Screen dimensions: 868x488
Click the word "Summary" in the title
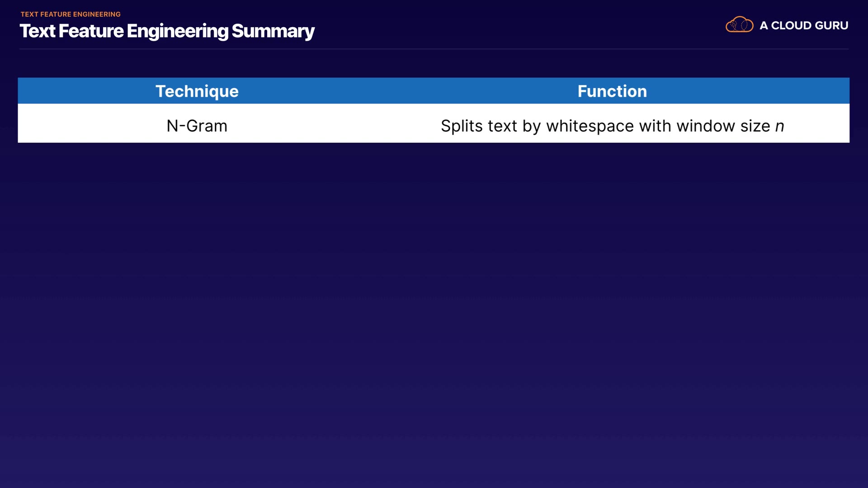(273, 31)
